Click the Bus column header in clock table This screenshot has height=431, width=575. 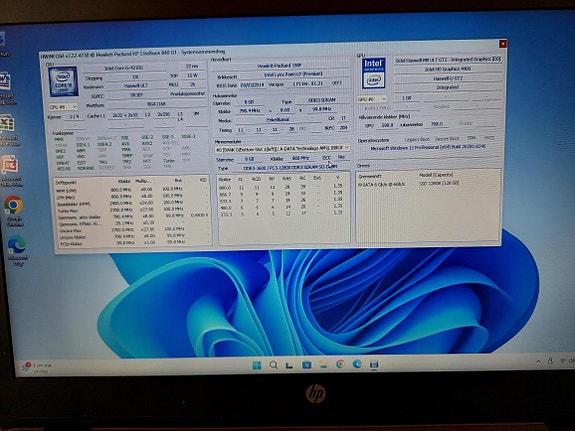point(178,181)
